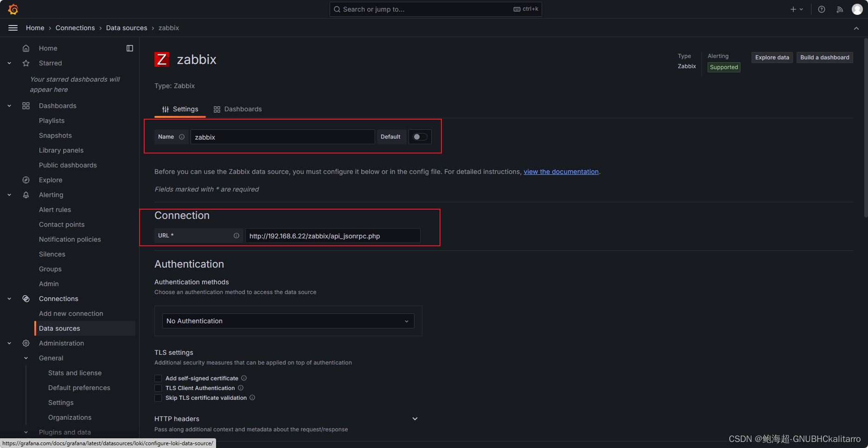Click info icon for TLS Client Authentication
The width and height of the screenshot is (868, 448).
coord(241,388)
